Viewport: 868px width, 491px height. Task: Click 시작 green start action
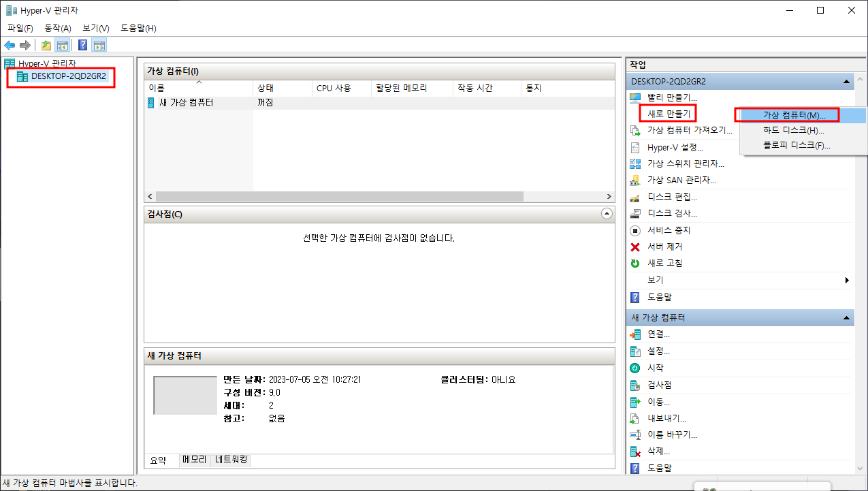[x=655, y=368]
